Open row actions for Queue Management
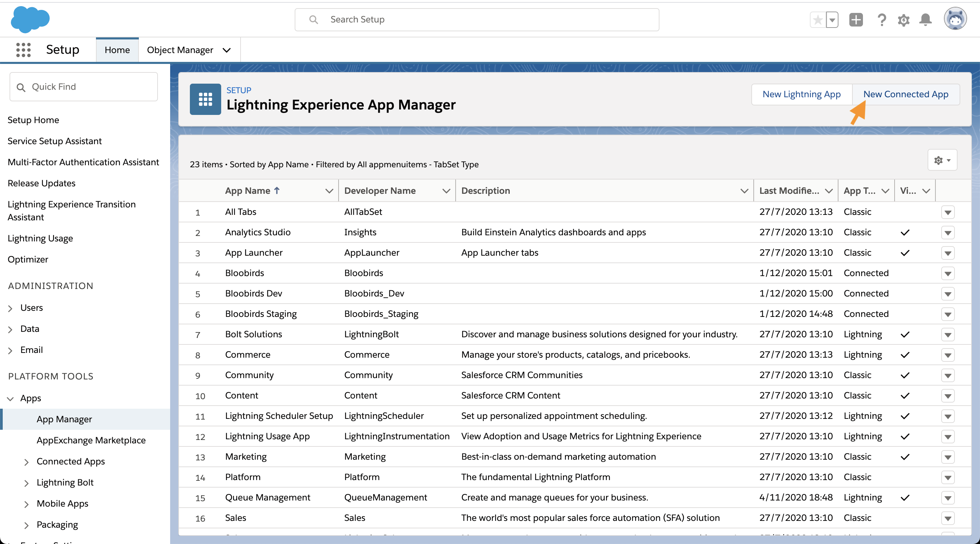The image size is (980, 544). (948, 498)
